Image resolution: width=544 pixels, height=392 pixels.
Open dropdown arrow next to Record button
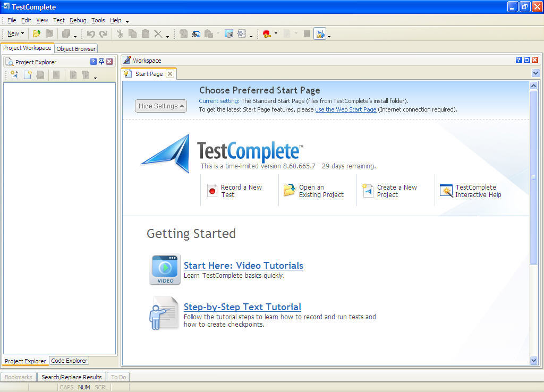coord(276,33)
